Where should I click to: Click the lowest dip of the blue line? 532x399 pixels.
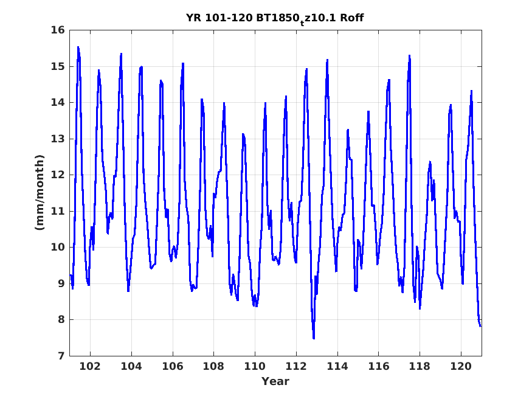[x=314, y=338]
